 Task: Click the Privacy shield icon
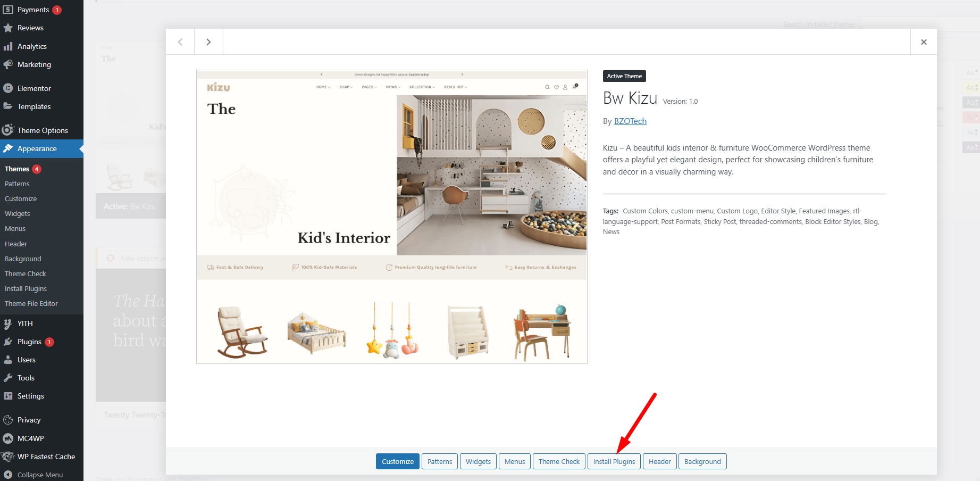tap(8, 420)
